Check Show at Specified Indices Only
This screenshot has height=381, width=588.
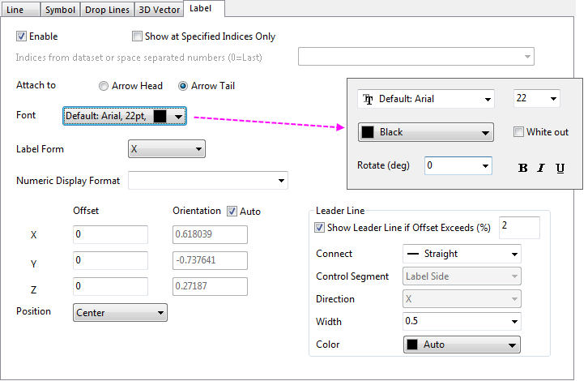(x=138, y=36)
